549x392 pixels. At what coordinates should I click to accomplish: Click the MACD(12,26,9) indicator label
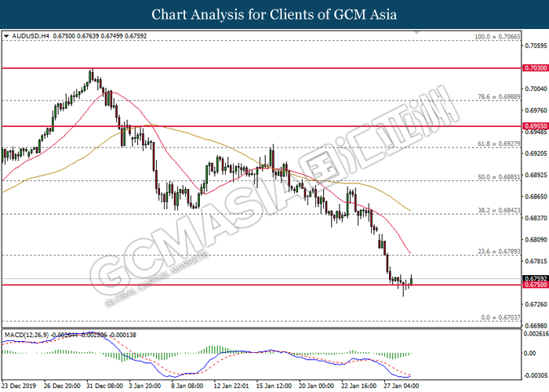(27, 335)
